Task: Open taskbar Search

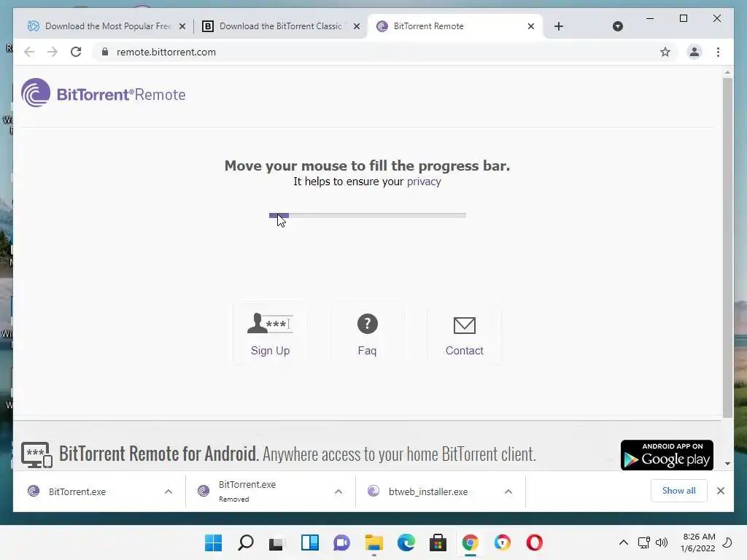Action: 245,542
